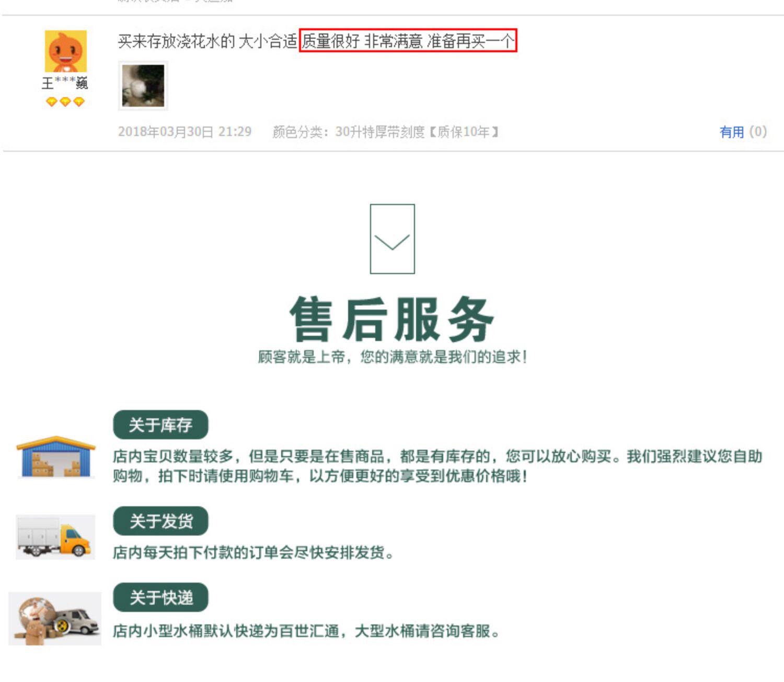Image resolution: width=784 pixels, height=682 pixels.
Task: Click the red-boxed 质量很好 review text
Action: [x=408, y=40]
